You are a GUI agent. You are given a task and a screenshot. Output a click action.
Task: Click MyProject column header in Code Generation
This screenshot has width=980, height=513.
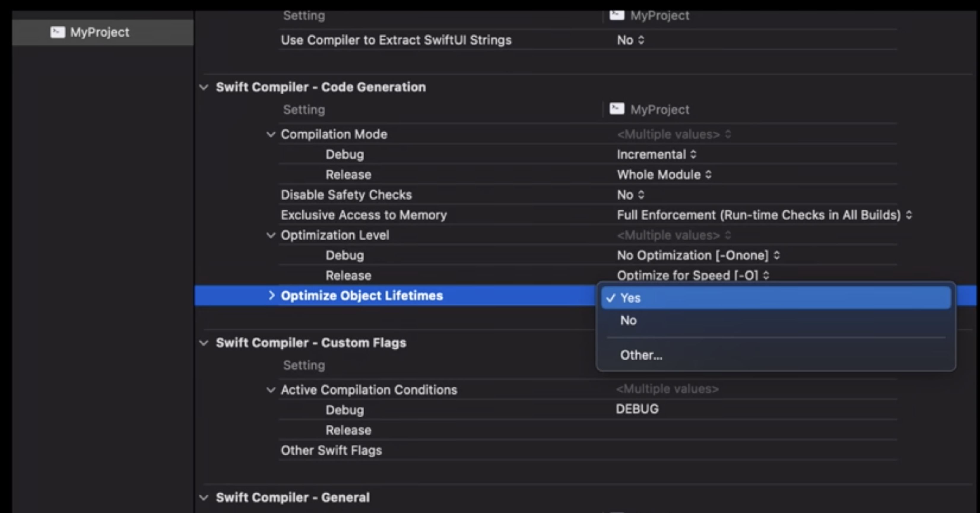coord(660,110)
